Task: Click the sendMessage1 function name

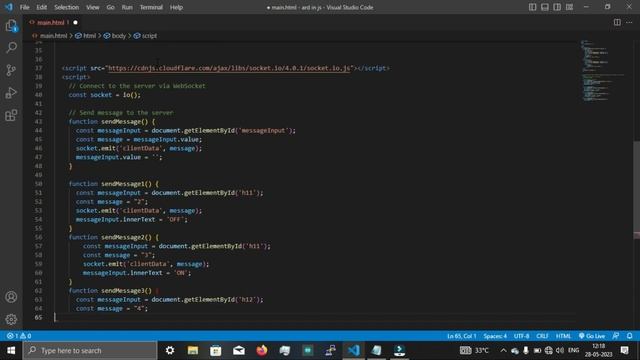Action: [123, 184]
